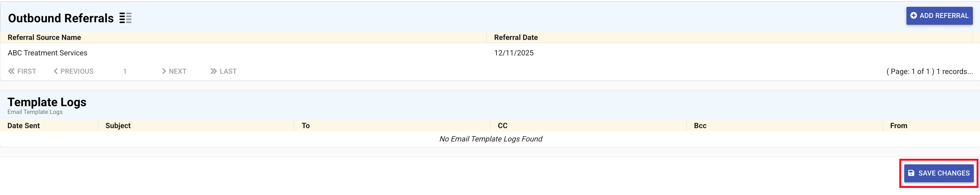Advance to the next referrals page
This screenshot has height=195, width=980.
tap(174, 71)
